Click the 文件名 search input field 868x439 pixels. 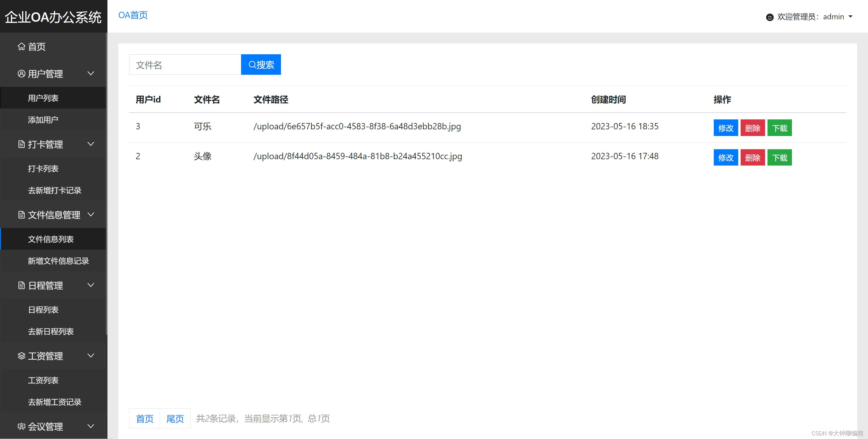(x=185, y=64)
